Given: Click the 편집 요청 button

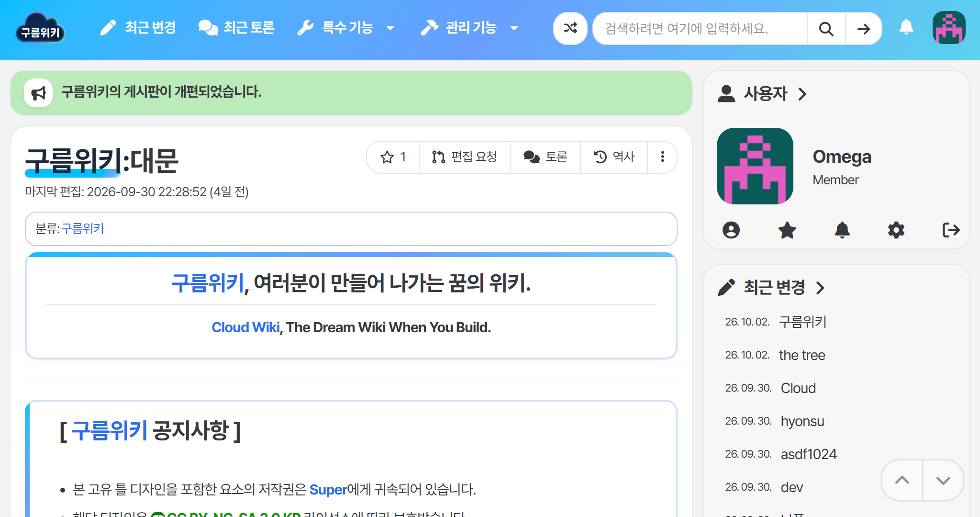Looking at the screenshot, I should click(465, 157).
